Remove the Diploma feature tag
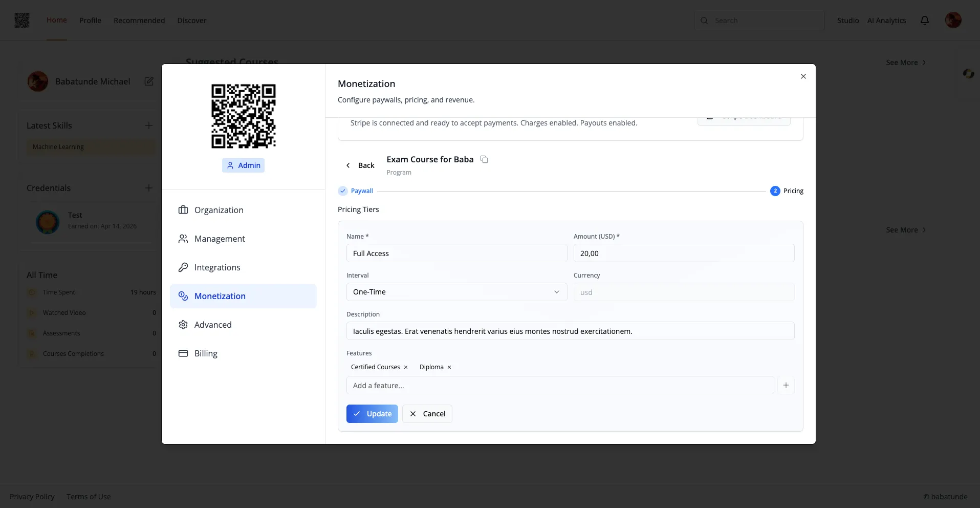This screenshot has width=980, height=508. (449, 367)
